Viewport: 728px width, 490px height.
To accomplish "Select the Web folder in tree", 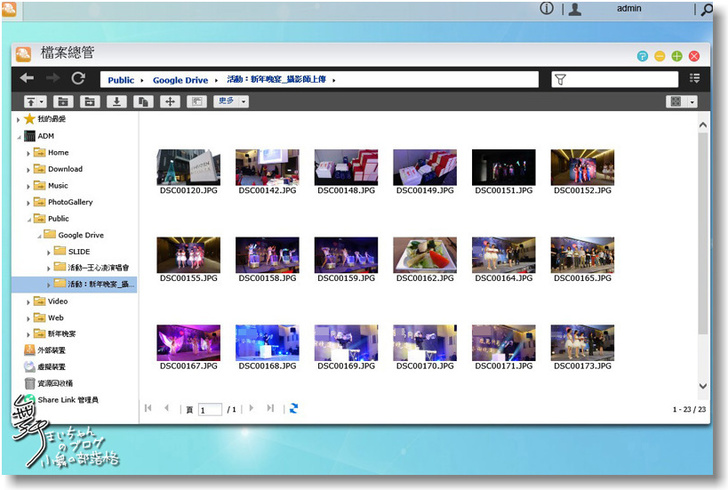I will click(55, 318).
